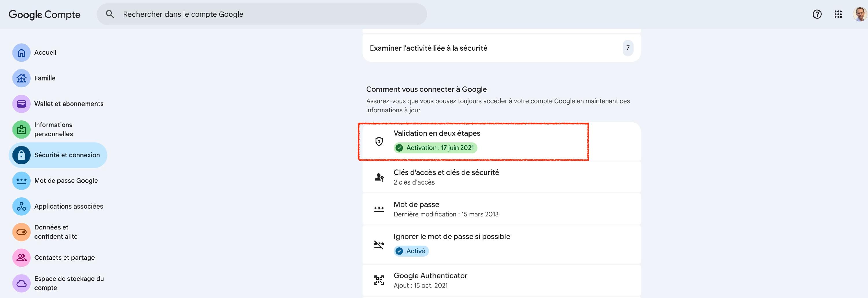Click the QR code icon for Google Authenticator

click(x=379, y=280)
